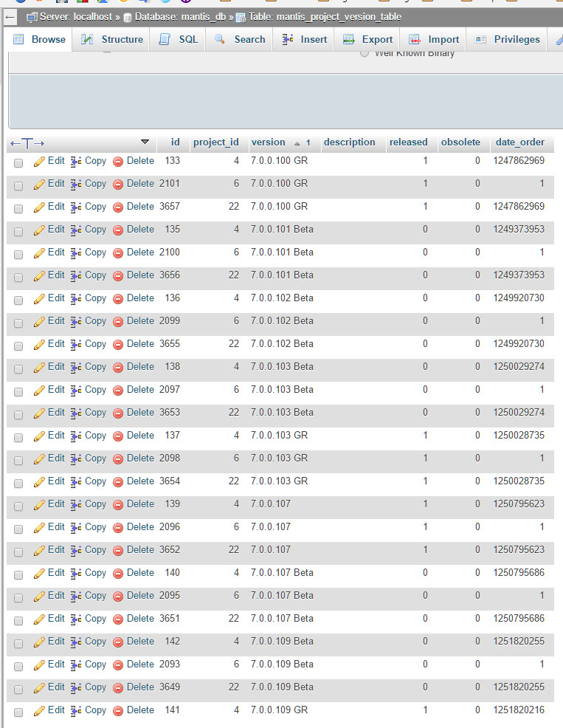
Task: Click the pencil Edit icon for id 140
Action: coord(39,574)
